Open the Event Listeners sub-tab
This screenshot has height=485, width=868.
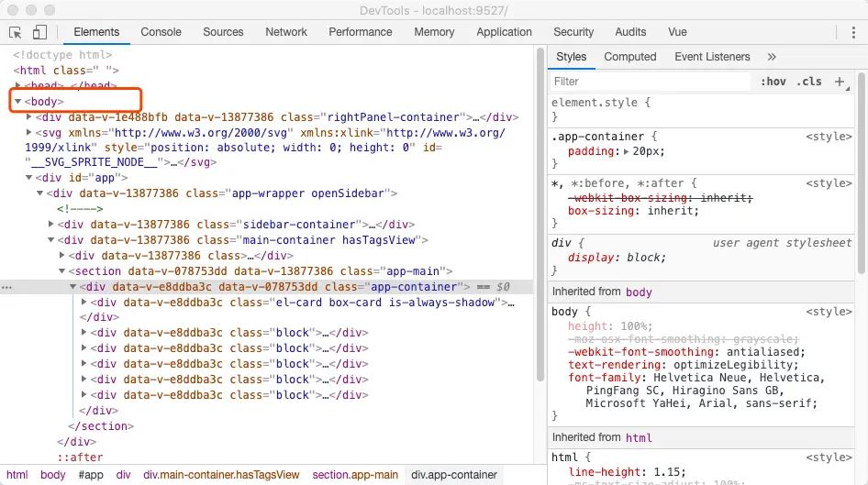coord(712,57)
